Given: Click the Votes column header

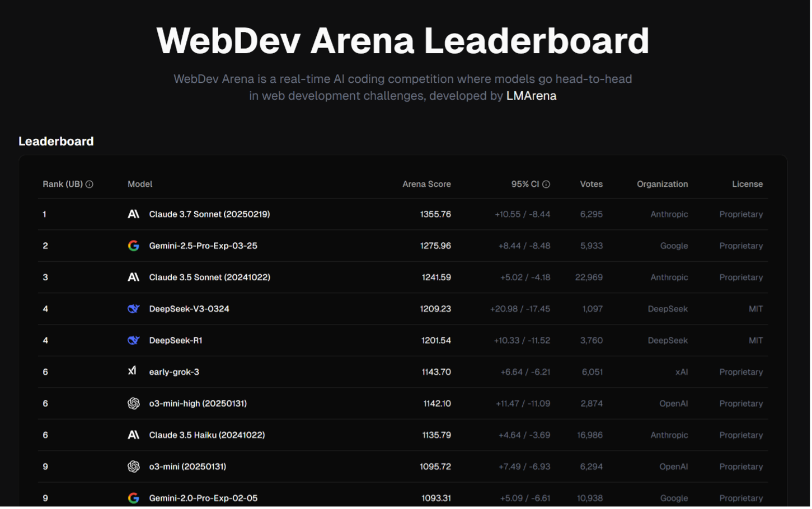Looking at the screenshot, I should click(x=593, y=185).
